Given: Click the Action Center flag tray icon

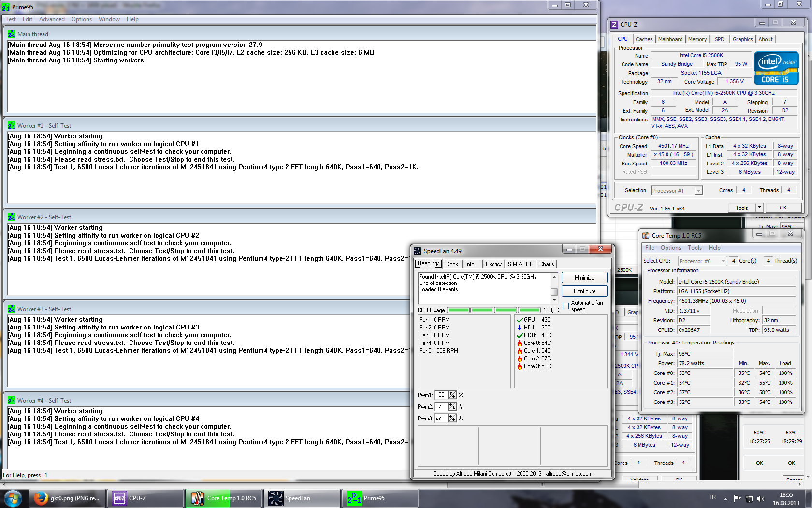Looking at the screenshot, I should [x=738, y=498].
